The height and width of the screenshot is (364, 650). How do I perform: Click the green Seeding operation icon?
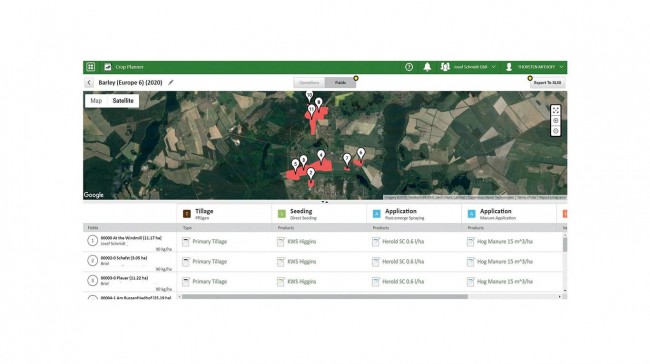(281, 214)
